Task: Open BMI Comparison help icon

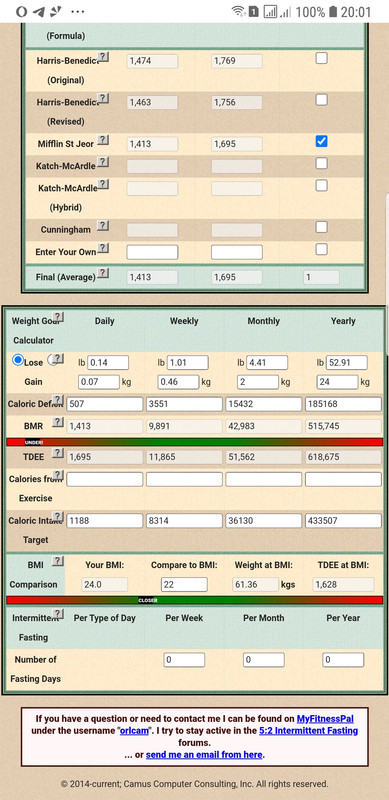Action: point(58,561)
